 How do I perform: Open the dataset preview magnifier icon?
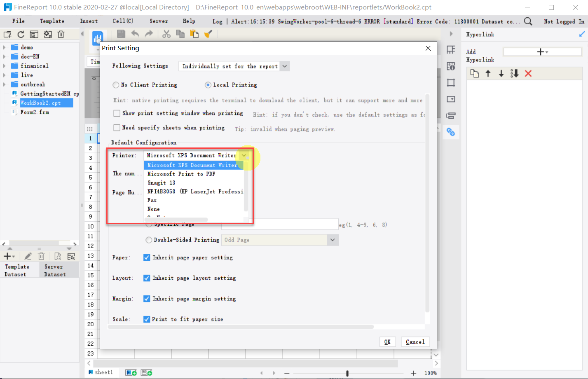click(58, 256)
